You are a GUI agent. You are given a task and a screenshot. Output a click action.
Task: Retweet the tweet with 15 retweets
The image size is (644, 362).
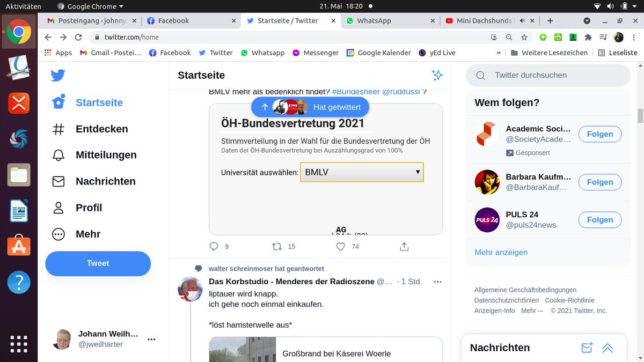tap(277, 247)
